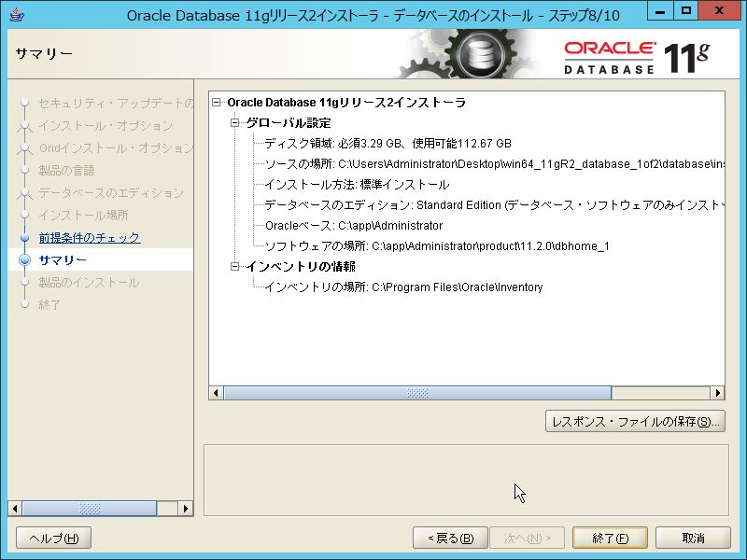Viewport: 747px width, 560px height.
Task: Collapse the インベントリの情報 tree node
Action: click(x=235, y=267)
